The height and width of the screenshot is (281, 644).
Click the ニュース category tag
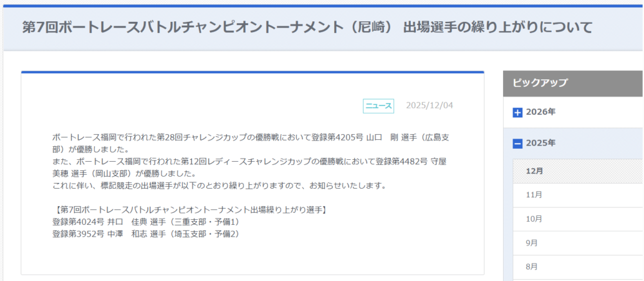(379, 106)
